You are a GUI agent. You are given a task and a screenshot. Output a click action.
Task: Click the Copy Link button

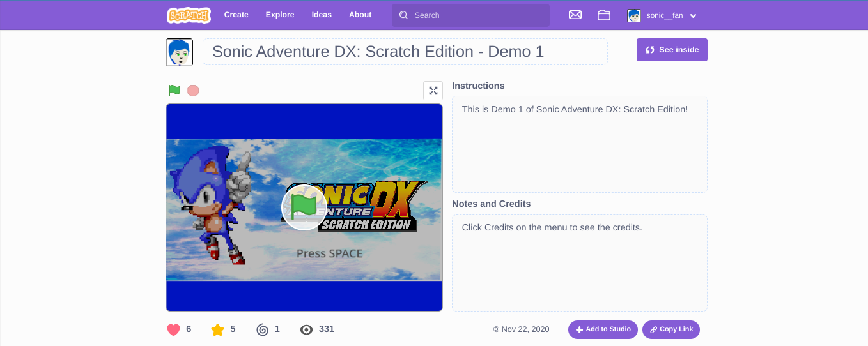click(x=671, y=329)
